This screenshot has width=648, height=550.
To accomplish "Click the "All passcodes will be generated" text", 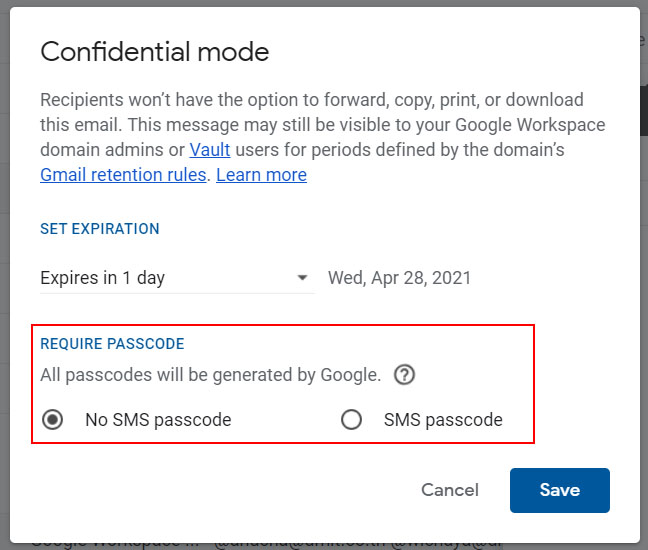I will (x=210, y=375).
